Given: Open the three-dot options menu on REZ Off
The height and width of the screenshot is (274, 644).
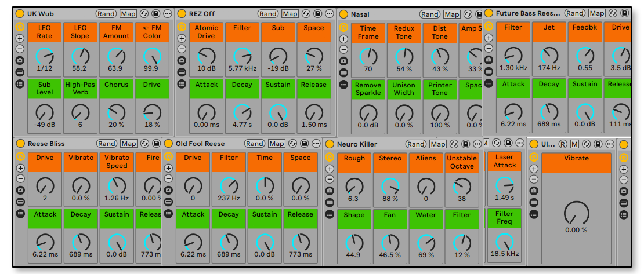Looking at the screenshot, I should click(329, 13).
